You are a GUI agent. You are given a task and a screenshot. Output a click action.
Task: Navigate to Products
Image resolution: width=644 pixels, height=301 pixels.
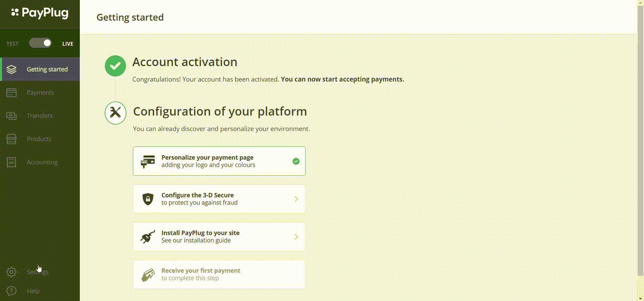40,139
